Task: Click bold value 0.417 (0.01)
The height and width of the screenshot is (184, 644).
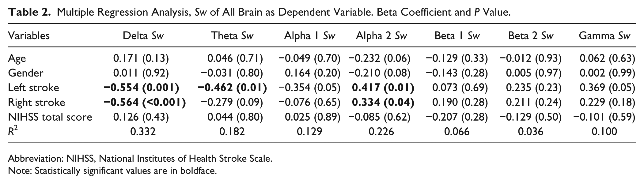Action: point(383,88)
